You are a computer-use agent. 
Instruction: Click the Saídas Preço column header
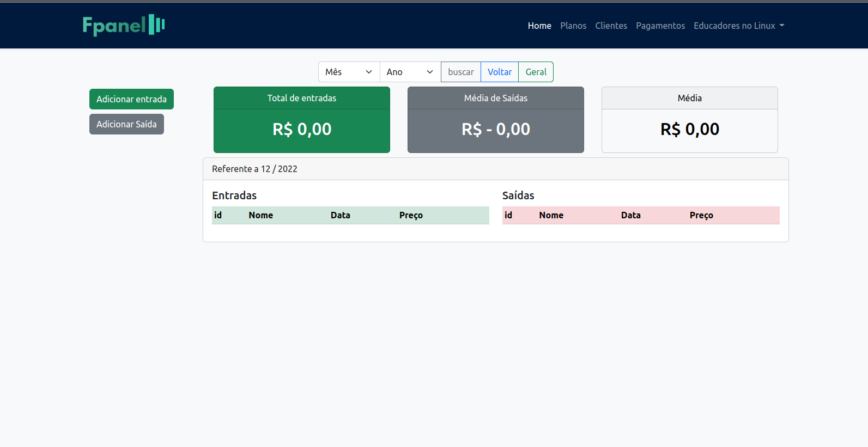(701, 215)
